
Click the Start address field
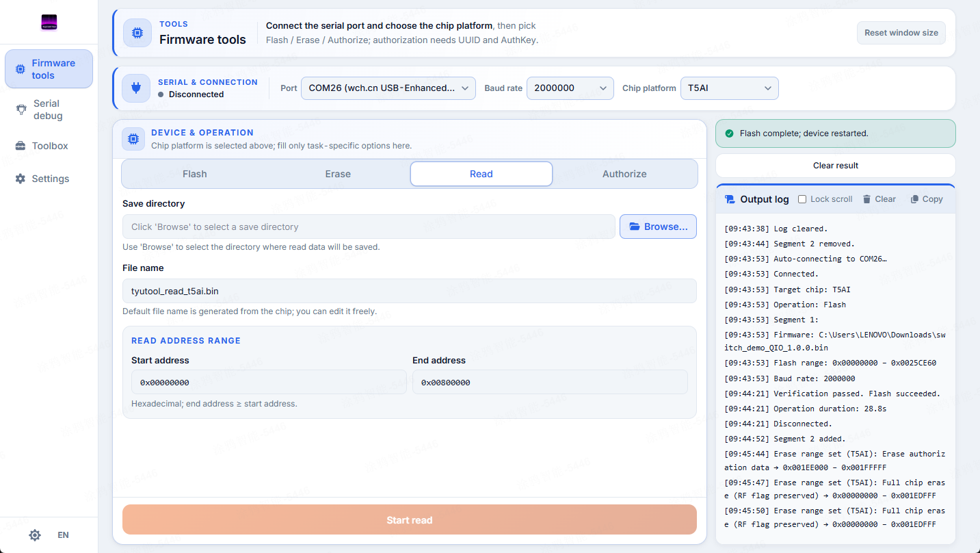tap(269, 383)
